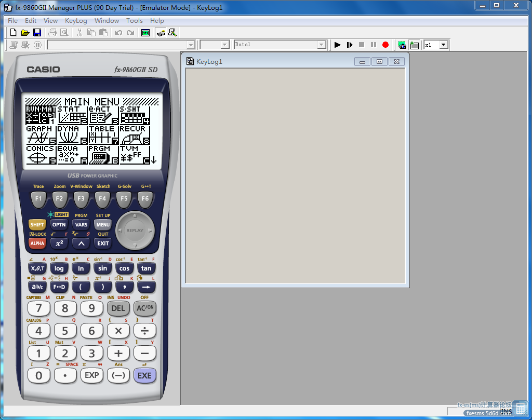Image resolution: width=532 pixels, height=420 pixels.
Task: Click the Undo arrow icon
Action: click(118, 33)
